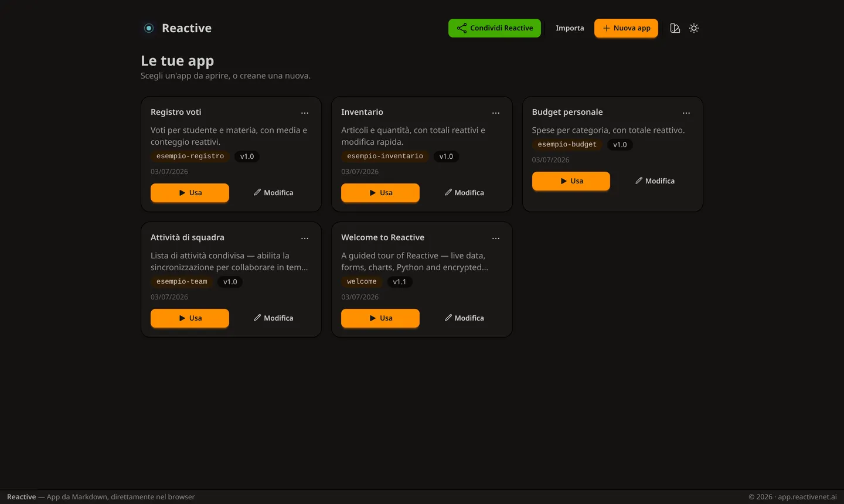Select the Attività di squadra card title
This screenshot has height=504, width=844.
(x=188, y=237)
